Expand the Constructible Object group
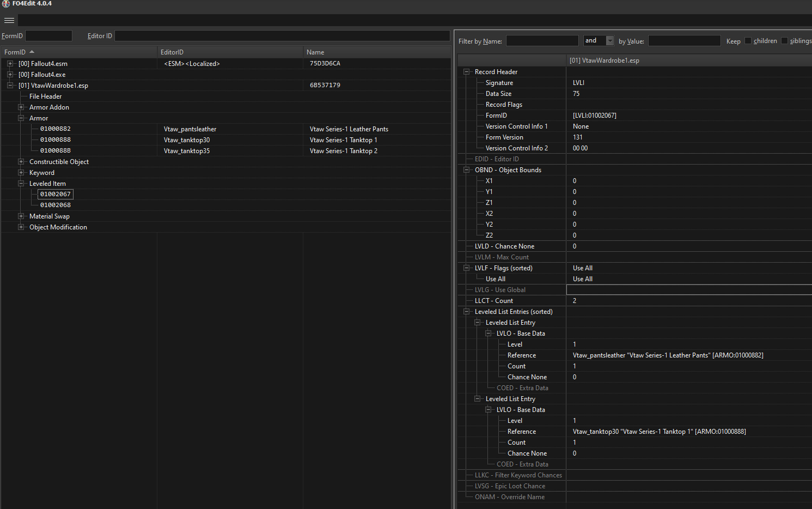Screen dimensions: 812x509 [21, 162]
